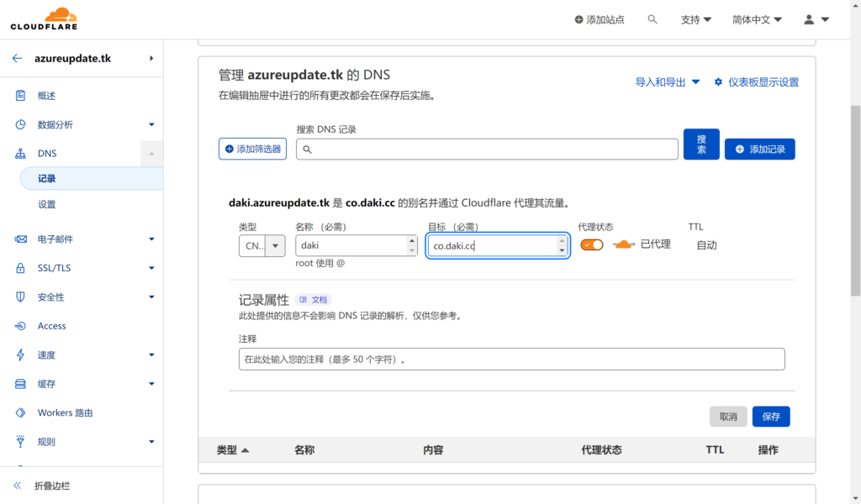
Task: Open the 简体中文 language dropdown
Action: point(757,19)
